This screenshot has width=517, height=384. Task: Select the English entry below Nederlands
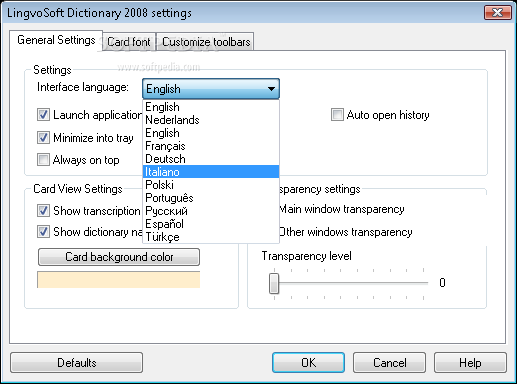coord(211,133)
